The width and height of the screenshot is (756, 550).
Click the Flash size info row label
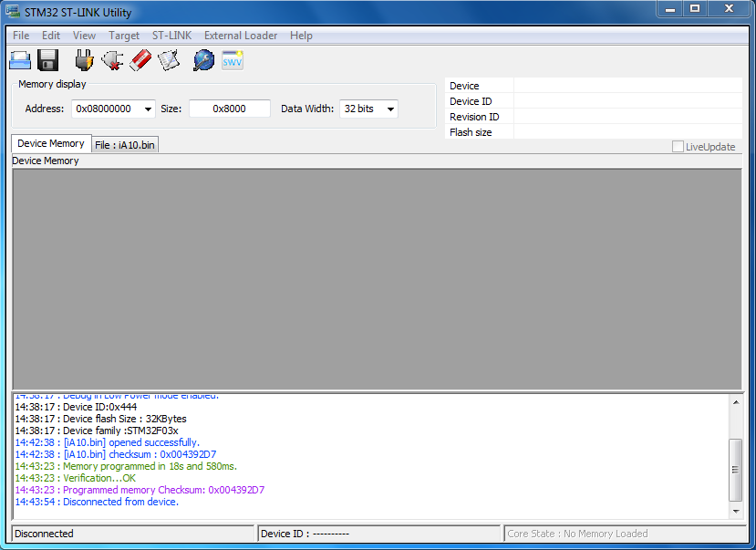click(x=471, y=132)
